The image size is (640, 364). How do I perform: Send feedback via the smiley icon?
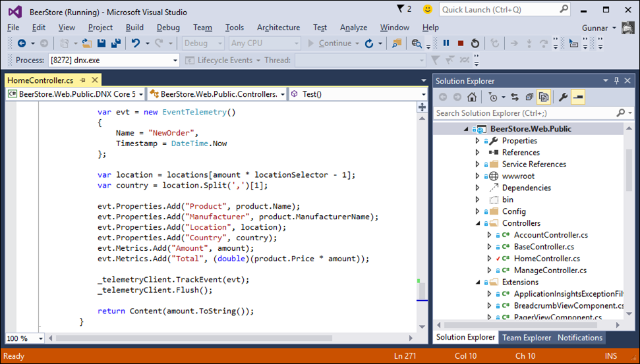427,9
